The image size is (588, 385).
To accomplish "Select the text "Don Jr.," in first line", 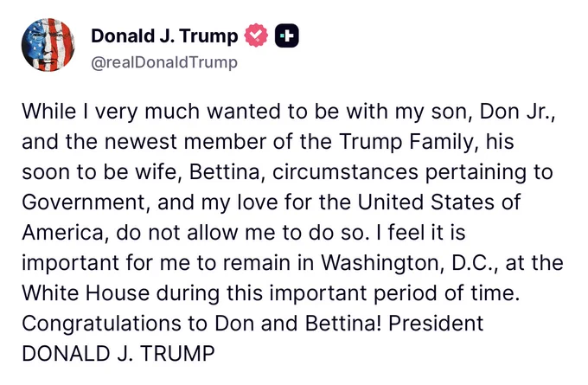I will click(517, 112).
